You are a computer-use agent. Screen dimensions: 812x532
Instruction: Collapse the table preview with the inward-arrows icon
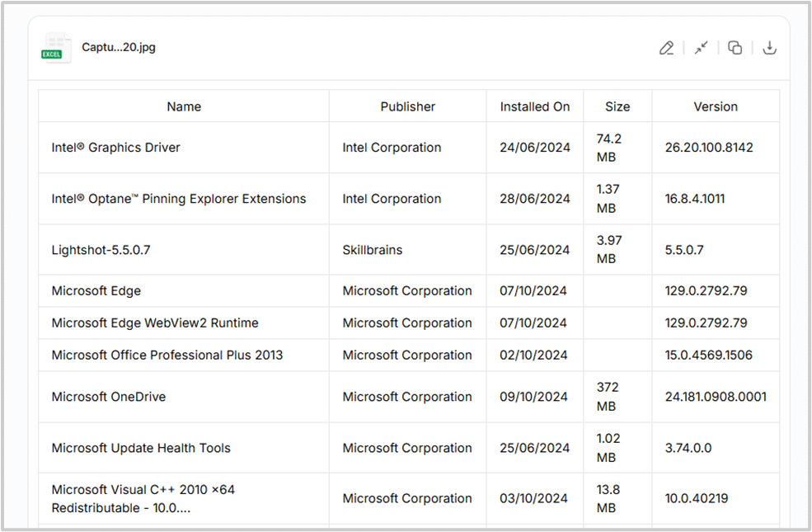click(701, 48)
